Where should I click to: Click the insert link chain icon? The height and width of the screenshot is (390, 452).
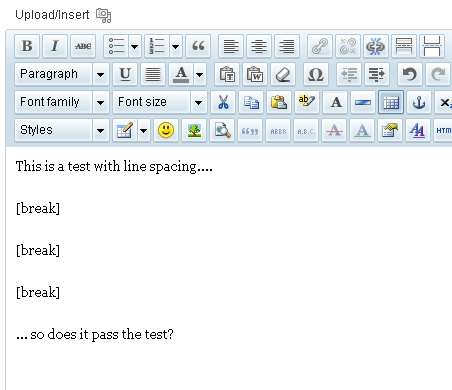point(320,46)
